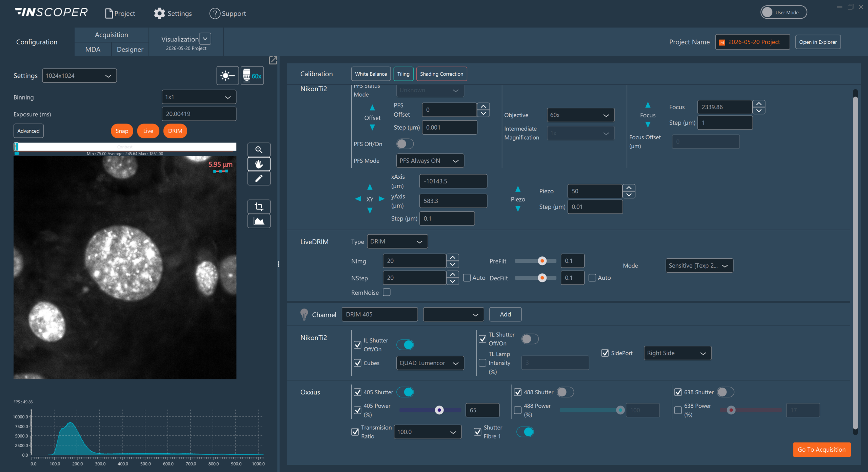868x472 pixels.
Task: Open the Settings gear menu
Action: [173, 14]
